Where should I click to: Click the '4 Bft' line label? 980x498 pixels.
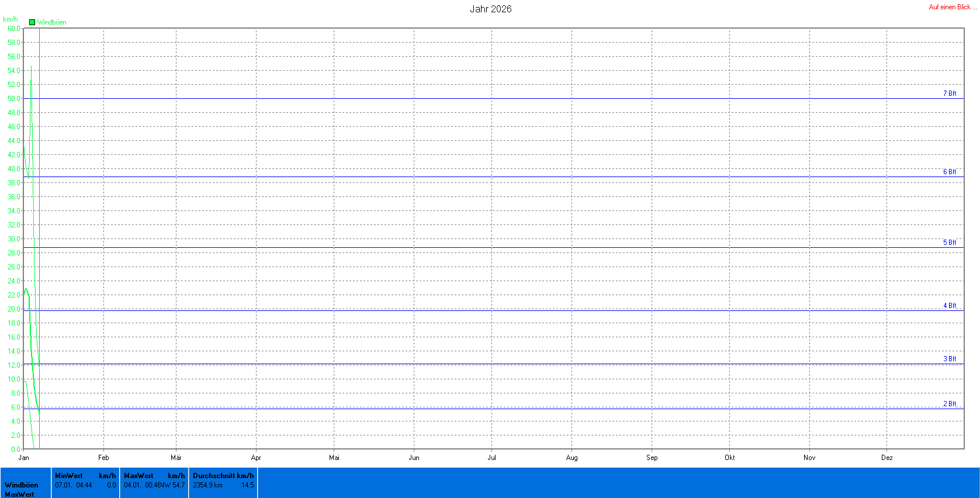pos(950,306)
